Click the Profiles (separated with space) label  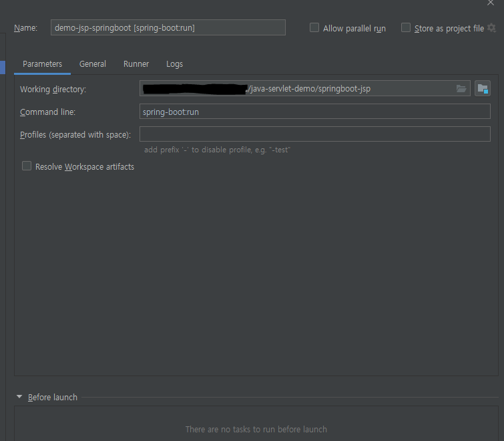point(75,134)
